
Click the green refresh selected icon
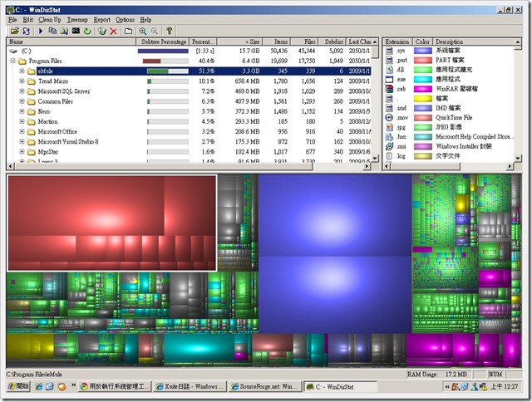(87, 31)
